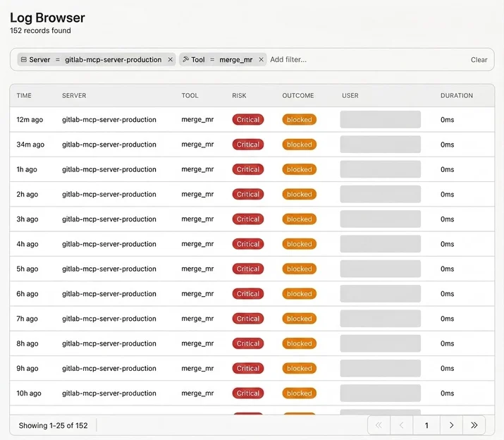Click the Tool filter value merge_mr
Screen dimensions: 504x440
(x=236, y=60)
